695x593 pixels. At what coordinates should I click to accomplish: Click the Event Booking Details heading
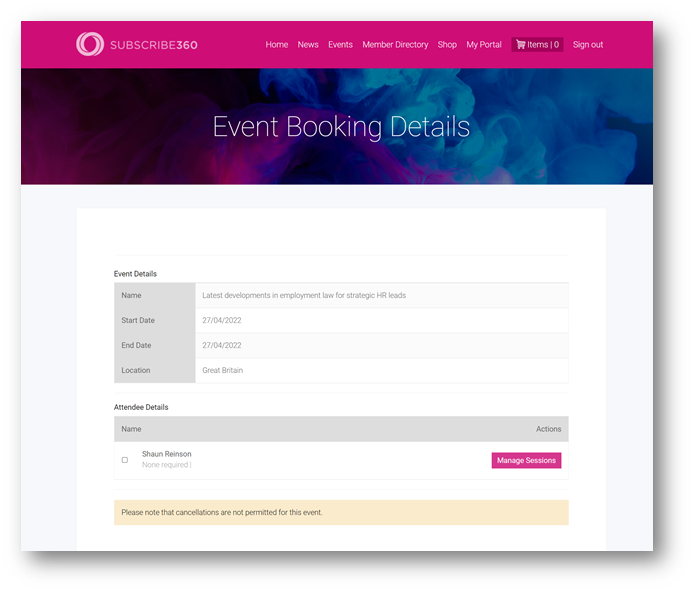(341, 127)
